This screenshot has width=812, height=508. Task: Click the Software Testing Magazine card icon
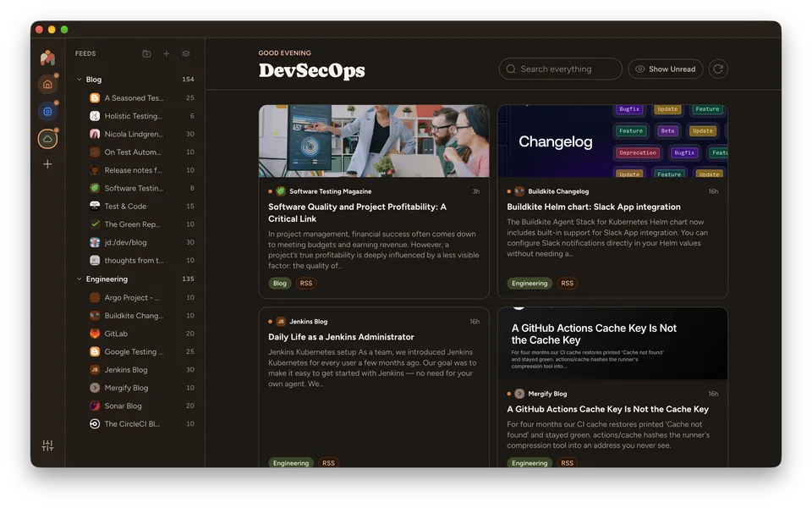tap(281, 191)
